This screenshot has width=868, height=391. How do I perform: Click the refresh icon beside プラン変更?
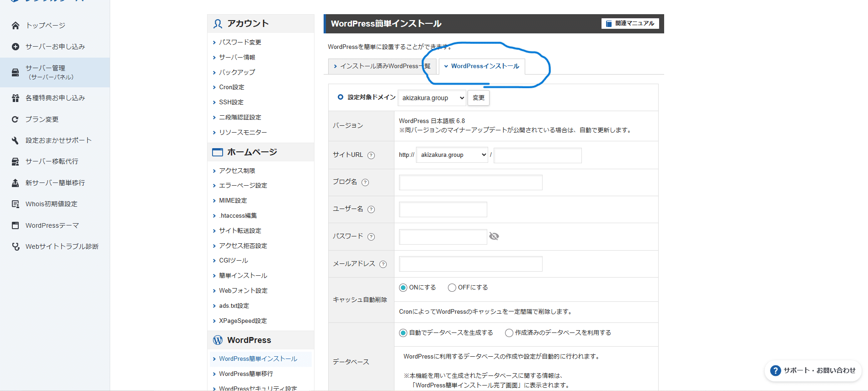(x=16, y=119)
